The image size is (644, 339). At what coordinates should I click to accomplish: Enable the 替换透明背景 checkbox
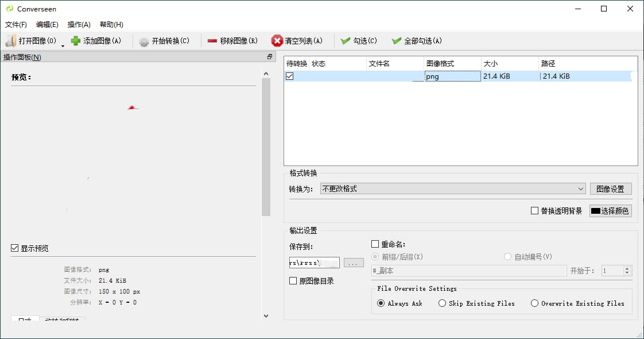534,211
